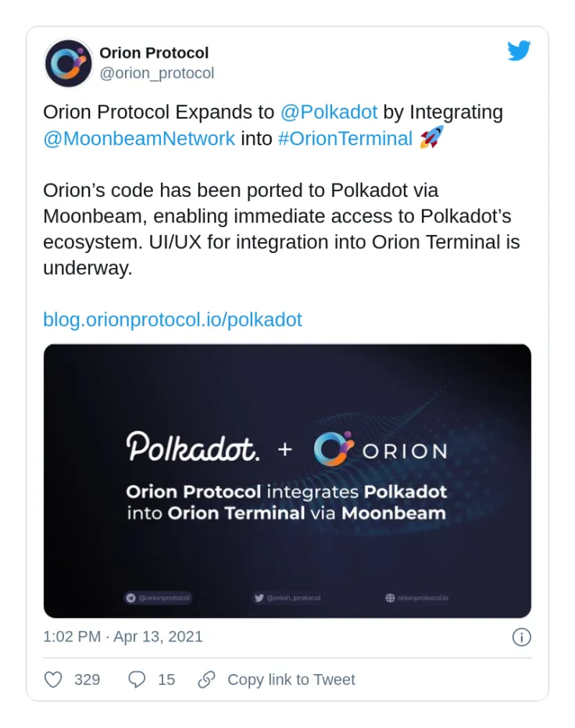Open the Orion Protocol profile avatar
575x728 pixels.
click(68, 63)
